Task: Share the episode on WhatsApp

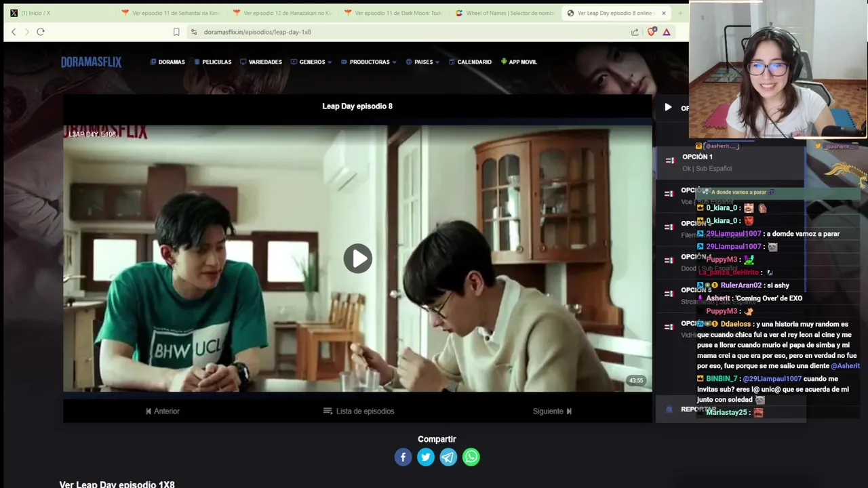Action: point(471,457)
